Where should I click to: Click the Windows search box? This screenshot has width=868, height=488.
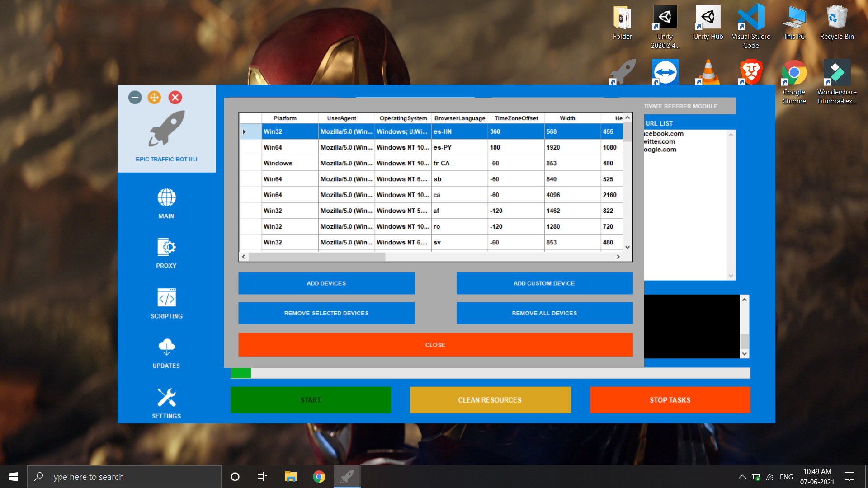point(124,477)
